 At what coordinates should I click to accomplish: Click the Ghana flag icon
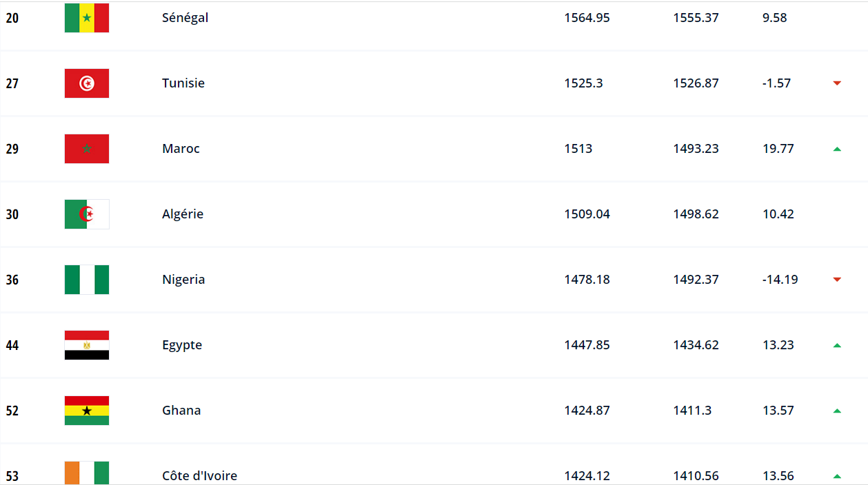[87, 411]
